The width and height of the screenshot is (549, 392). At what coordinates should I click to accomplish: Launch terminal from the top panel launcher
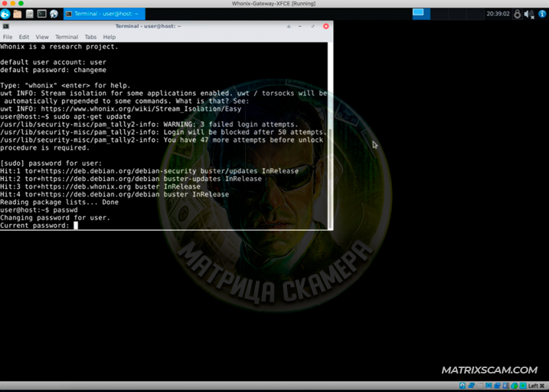(42, 14)
